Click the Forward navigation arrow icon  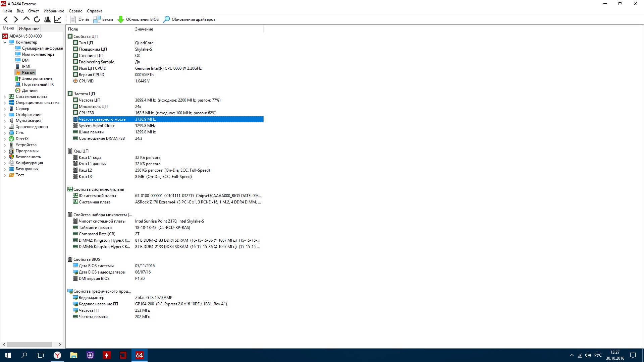pos(16,19)
